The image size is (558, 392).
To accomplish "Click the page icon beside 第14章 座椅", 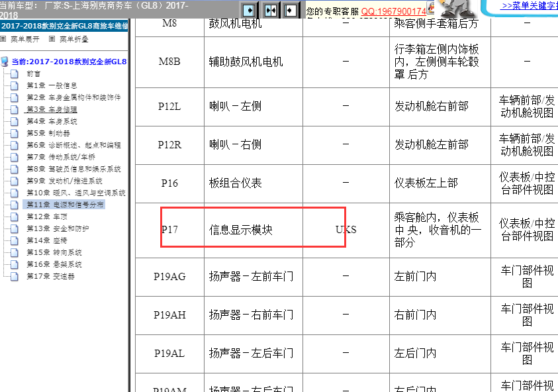I will click(x=15, y=240).
